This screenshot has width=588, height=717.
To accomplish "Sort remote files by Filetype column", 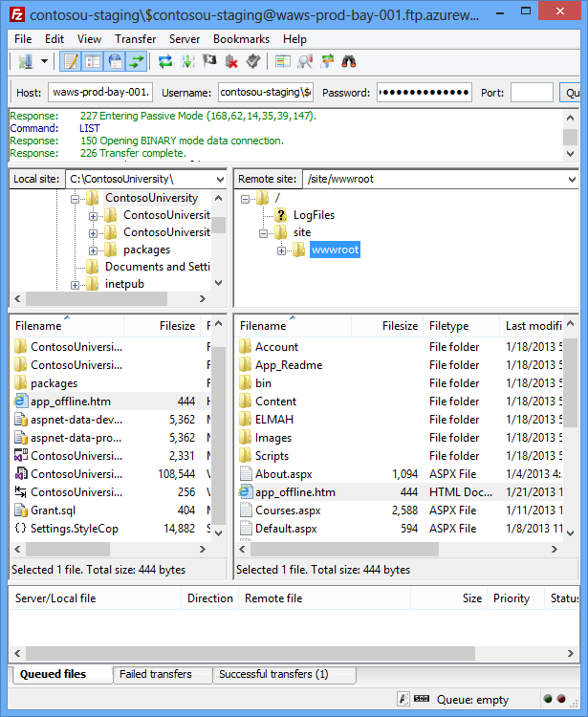I will coord(462,326).
